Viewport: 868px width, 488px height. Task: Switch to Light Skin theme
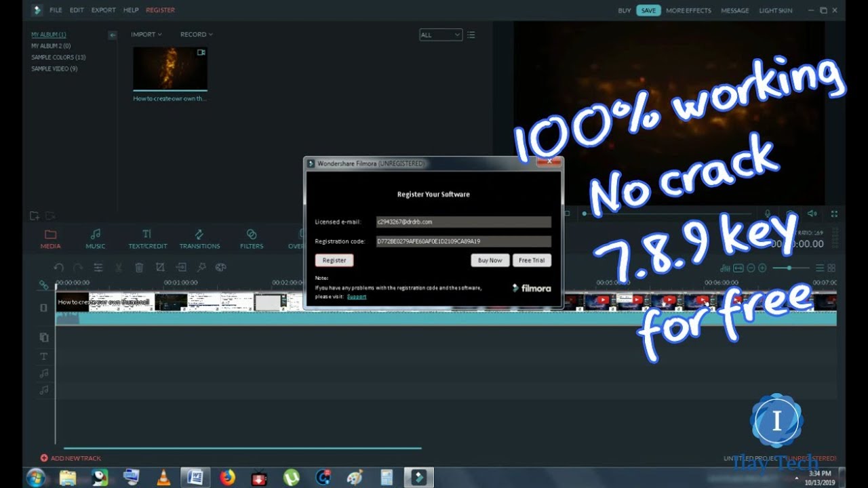point(776,10)
